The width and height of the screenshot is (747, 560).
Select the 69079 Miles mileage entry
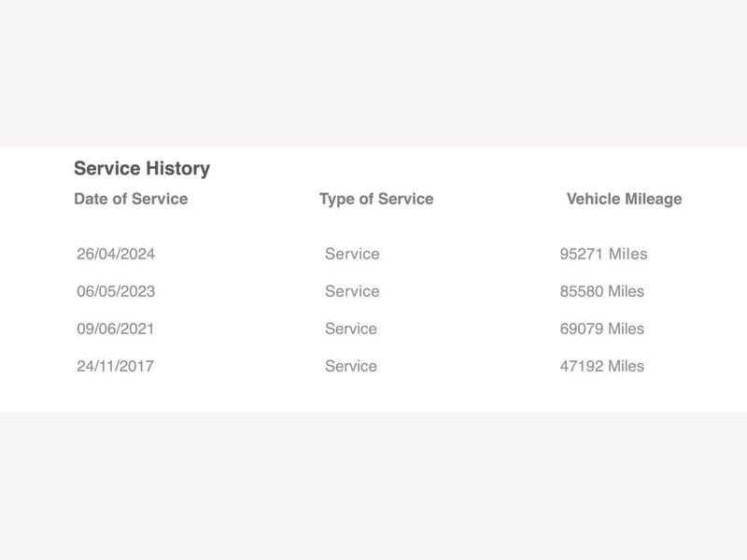[601, 329]
